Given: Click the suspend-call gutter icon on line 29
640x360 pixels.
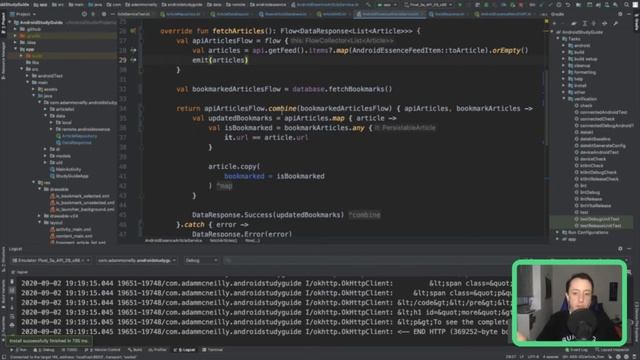Looking at the screenshot, I should 133,60.
